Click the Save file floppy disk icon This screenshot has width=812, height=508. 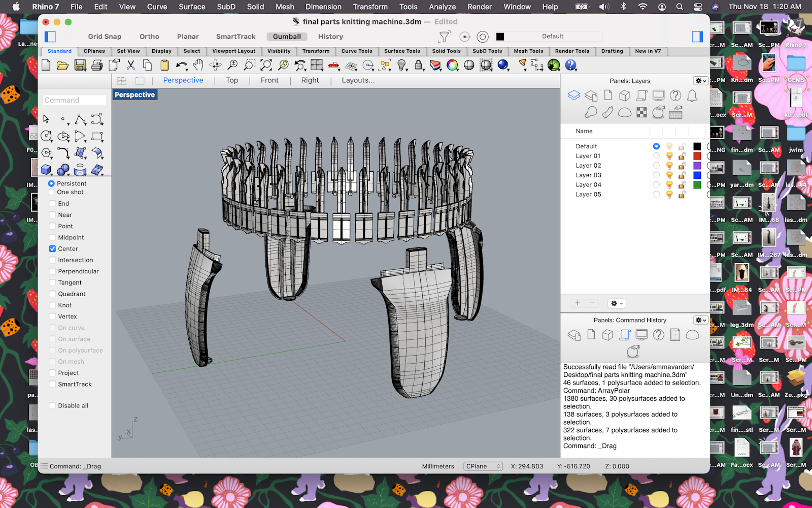[80, 65]
